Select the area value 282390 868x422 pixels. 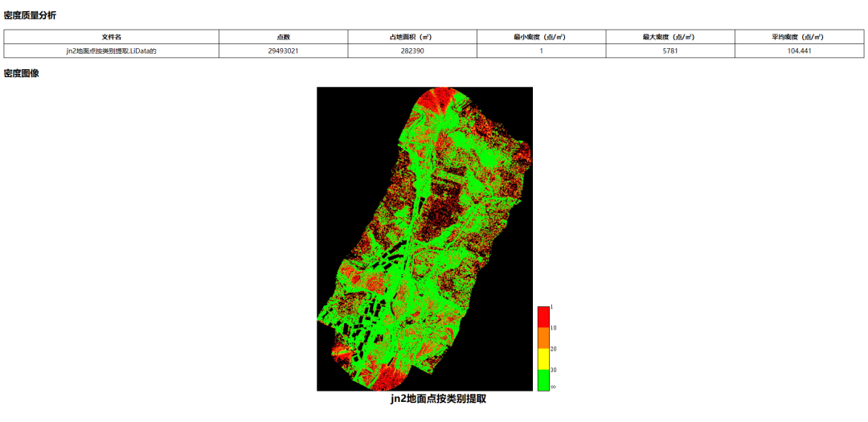412,51
